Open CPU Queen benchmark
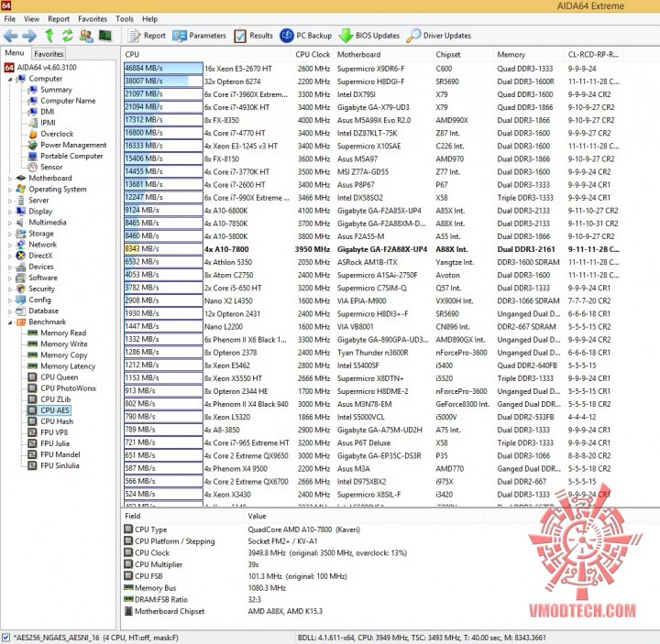The image size is (660, 644). 60,377
